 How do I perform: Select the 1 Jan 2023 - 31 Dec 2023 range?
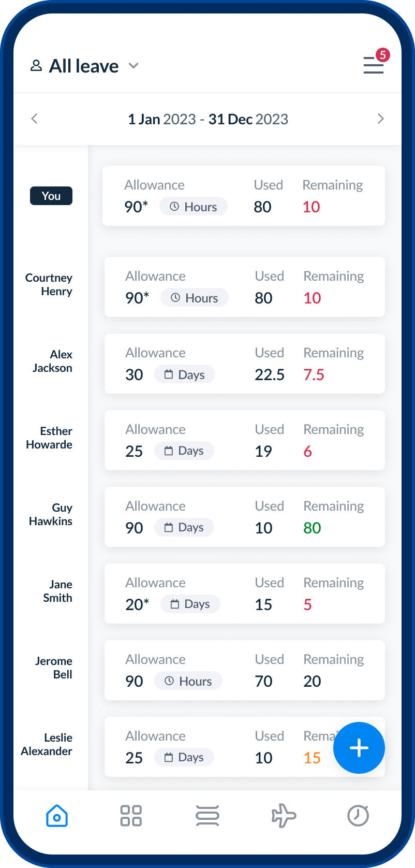point(208,120)
